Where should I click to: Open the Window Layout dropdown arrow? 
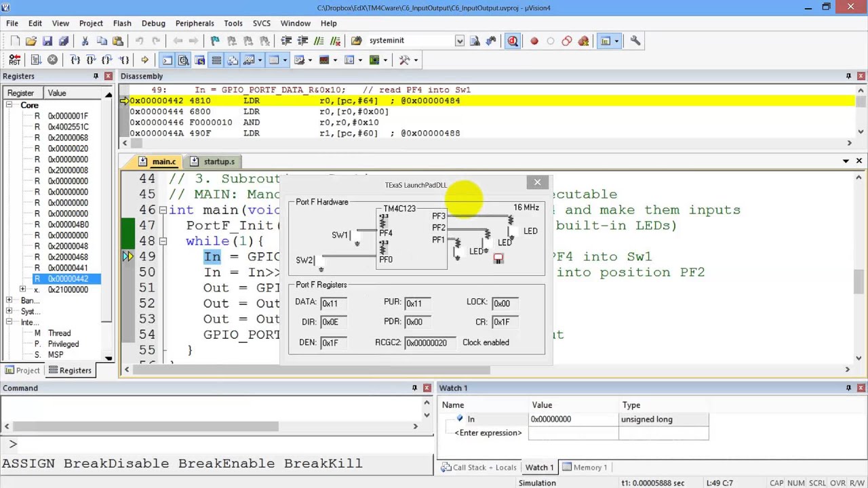point(616,41)
